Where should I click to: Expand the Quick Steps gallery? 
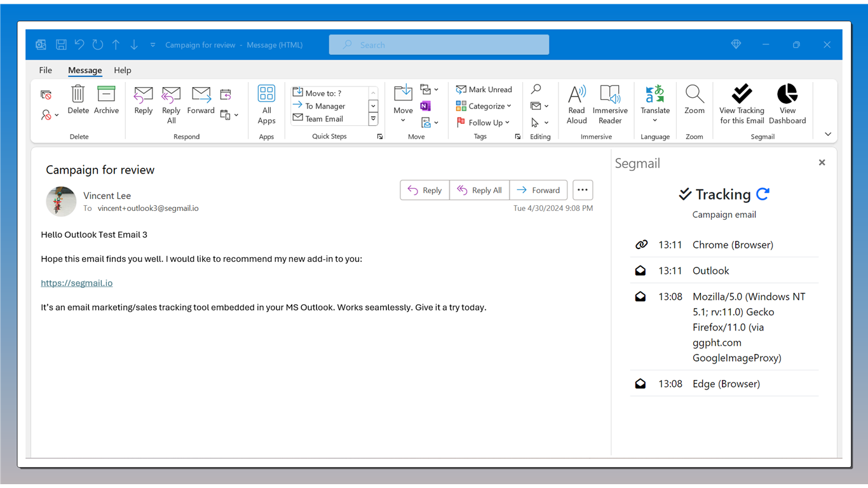pos(373,119)
